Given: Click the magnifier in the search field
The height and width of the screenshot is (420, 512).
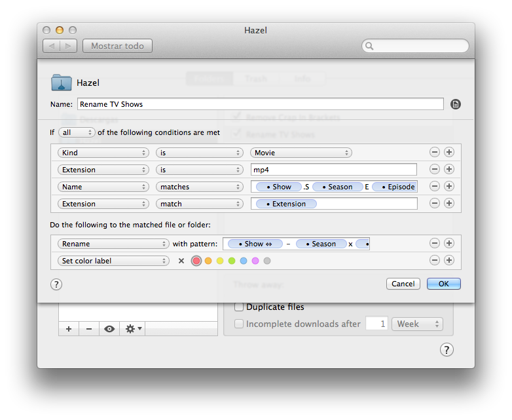Looking at the screenshot, I should click(x=369, y=46).
